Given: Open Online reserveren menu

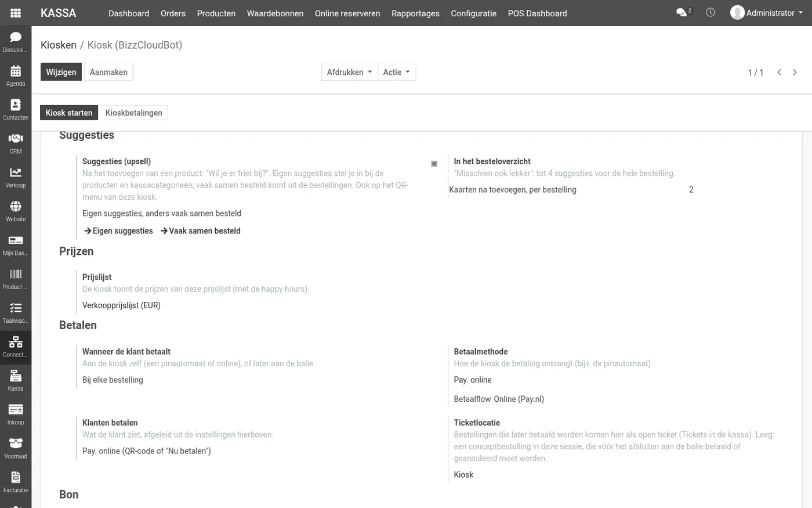Looking at the screenshot, I should [x=347, y=13].
